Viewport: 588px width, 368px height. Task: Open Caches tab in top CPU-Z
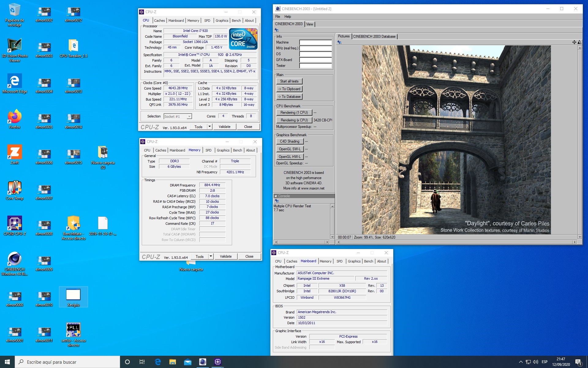[x=160, y=21]
